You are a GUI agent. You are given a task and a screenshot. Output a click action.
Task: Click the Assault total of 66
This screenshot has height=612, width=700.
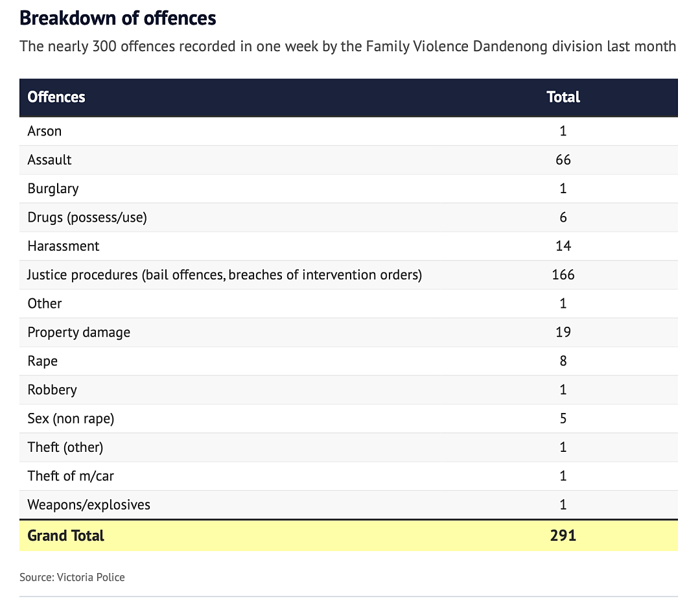coord(563,160)
